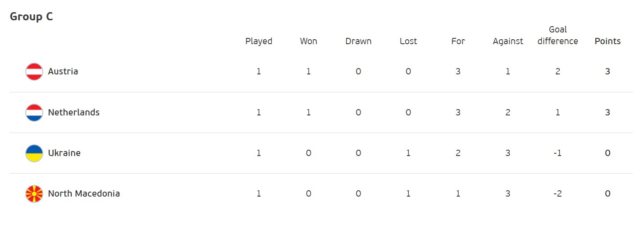Click the Lost column header
644x225 pixels.
point(408,41)
